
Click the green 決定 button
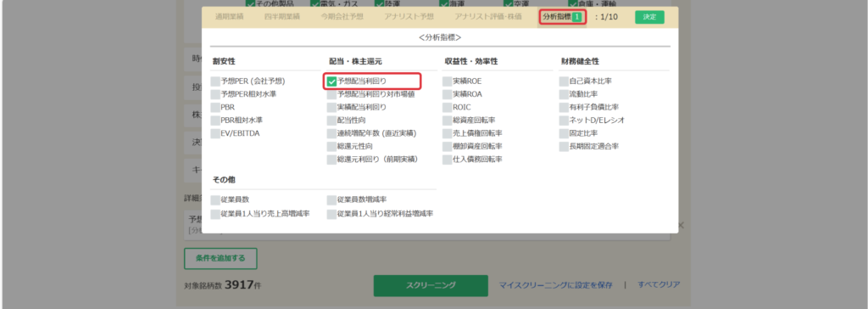649,17
